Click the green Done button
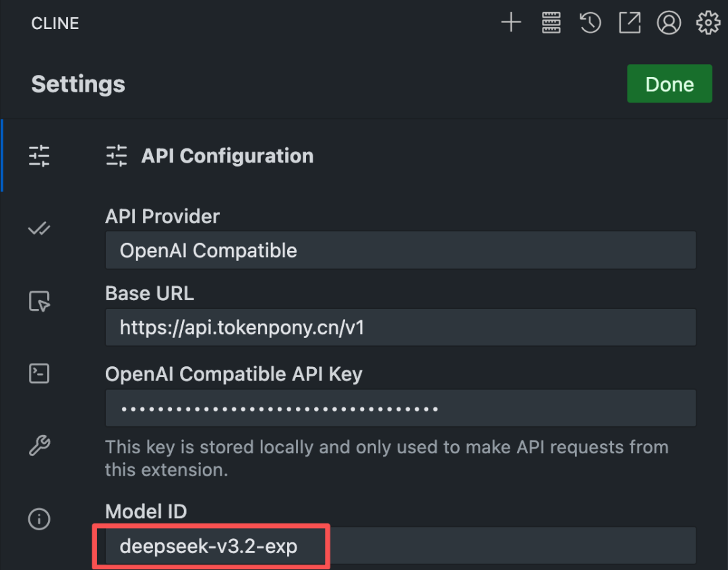Image resolution: width=728 pixels, height=570 pixels. point(669,84)
